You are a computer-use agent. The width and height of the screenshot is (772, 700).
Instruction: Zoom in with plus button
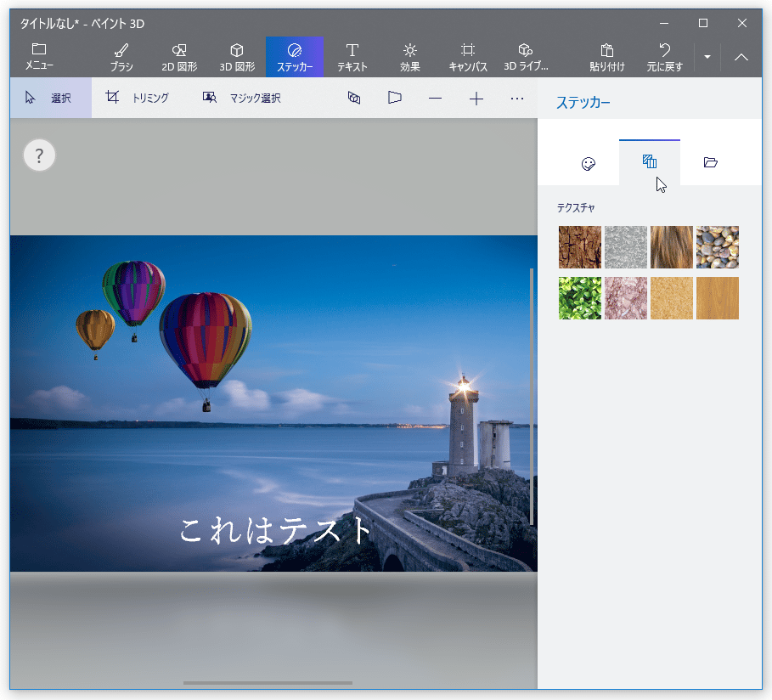[x=476, y=99]
